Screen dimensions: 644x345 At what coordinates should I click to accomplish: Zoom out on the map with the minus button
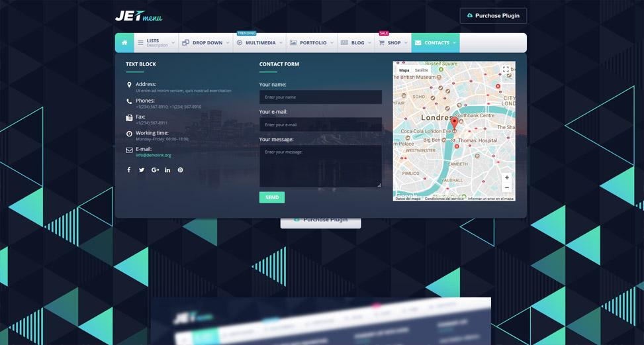click(x=506, y=188)
